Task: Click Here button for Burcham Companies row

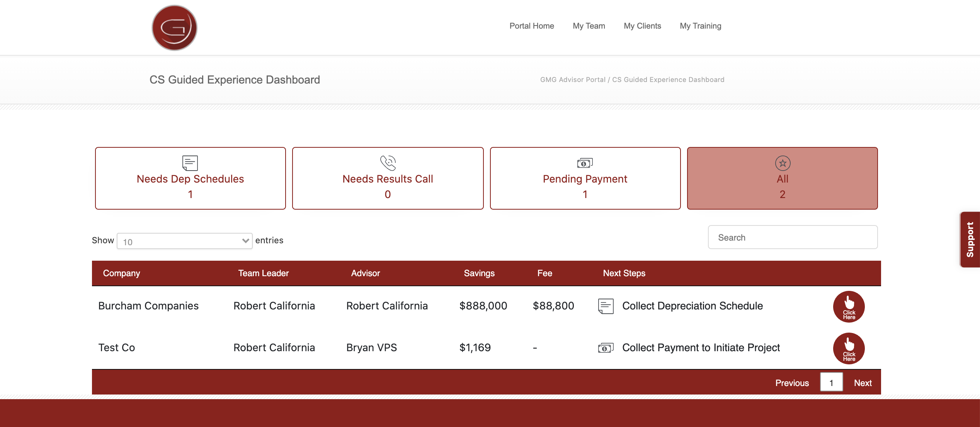Action: (849, 306)
